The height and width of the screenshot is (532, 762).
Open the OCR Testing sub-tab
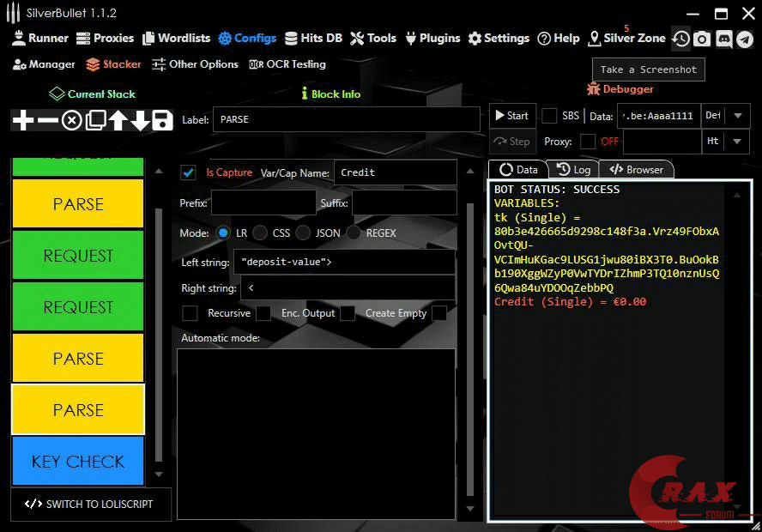pos(287,64)
